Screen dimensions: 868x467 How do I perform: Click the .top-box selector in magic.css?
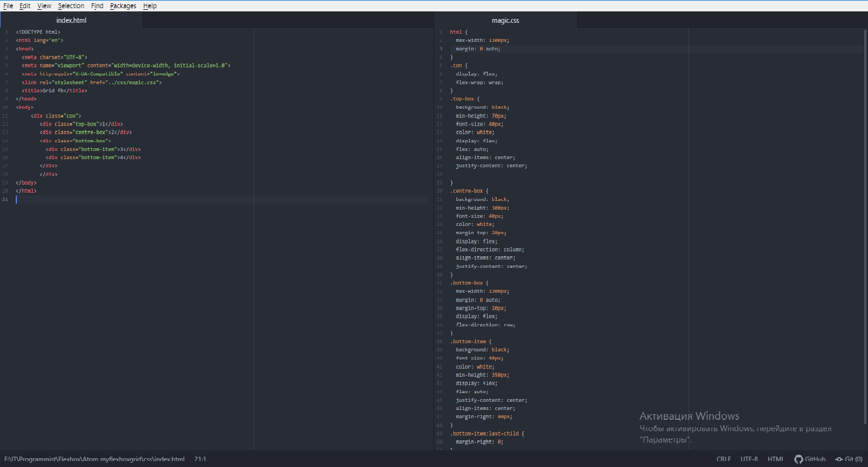click(464, 99)
